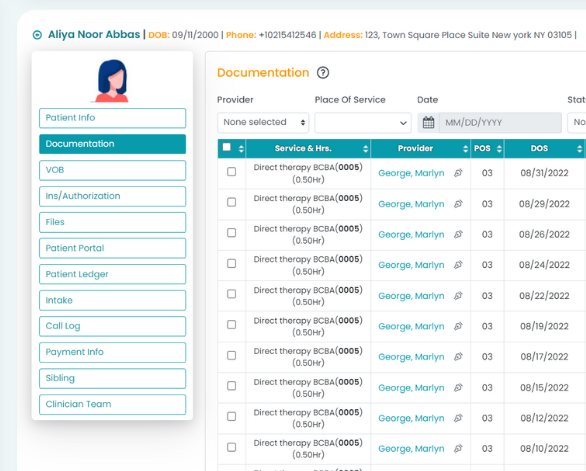Open the Call Log section

pyautogui.click(x=112, y=326)
